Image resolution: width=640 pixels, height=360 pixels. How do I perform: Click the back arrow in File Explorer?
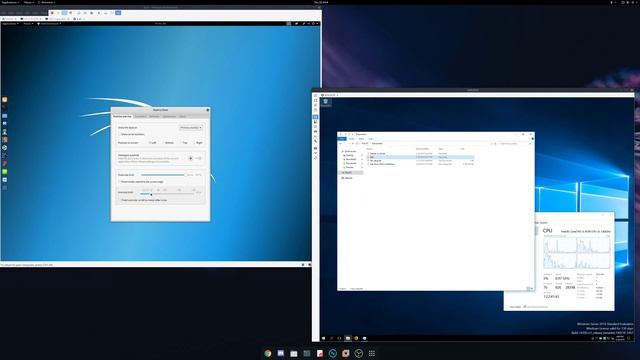[x=341, y=143]
